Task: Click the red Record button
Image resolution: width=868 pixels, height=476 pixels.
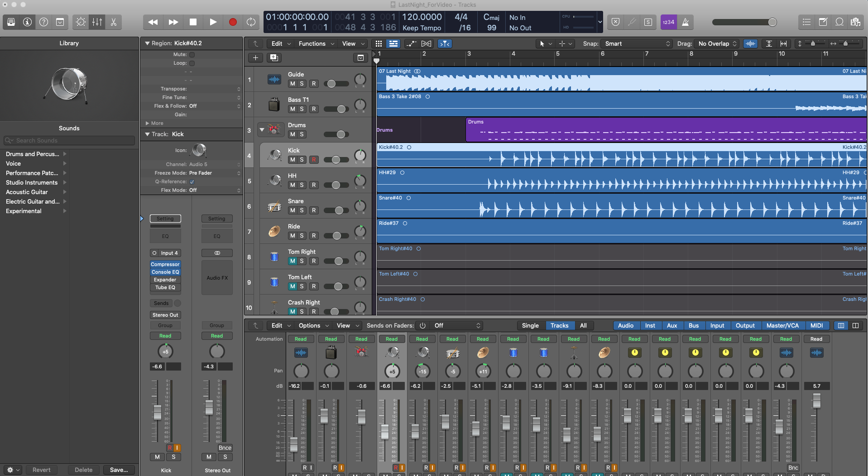Action: click(x=233, y=22)
